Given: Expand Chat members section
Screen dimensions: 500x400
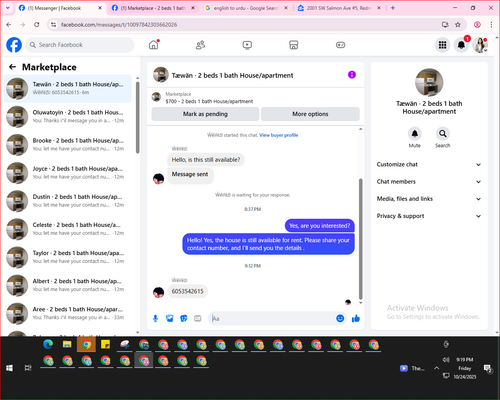Looking at the screenshot, I should coord(429,182).
